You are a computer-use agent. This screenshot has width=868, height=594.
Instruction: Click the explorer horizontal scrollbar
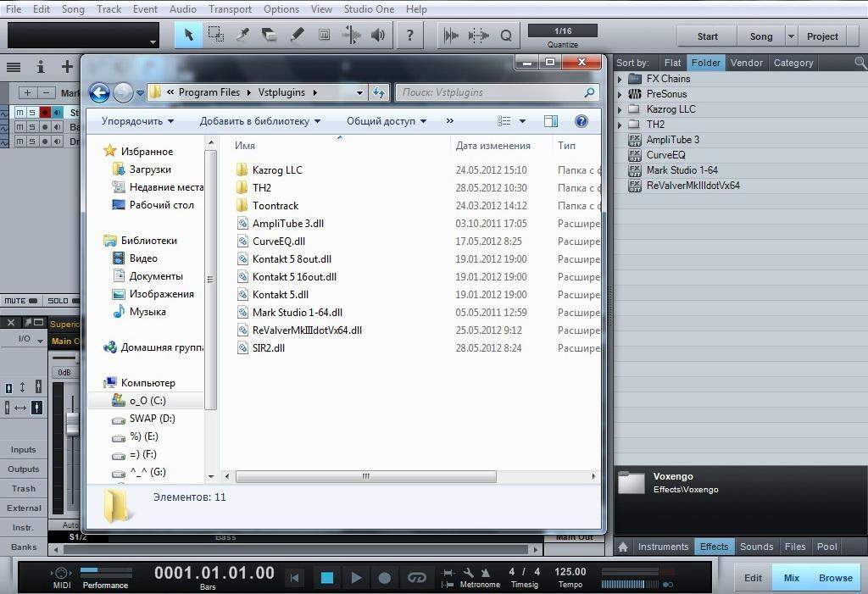pyautogui.click(x=365, y=476)
